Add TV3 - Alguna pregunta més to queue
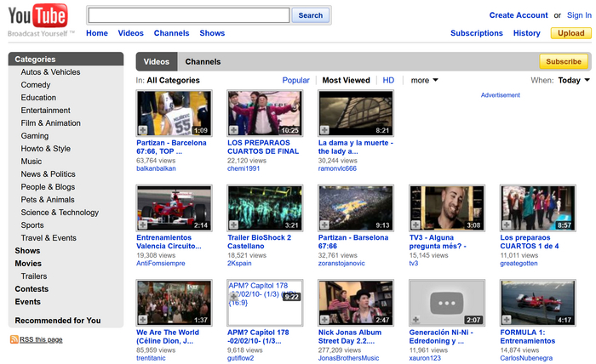 pos(415,225)
